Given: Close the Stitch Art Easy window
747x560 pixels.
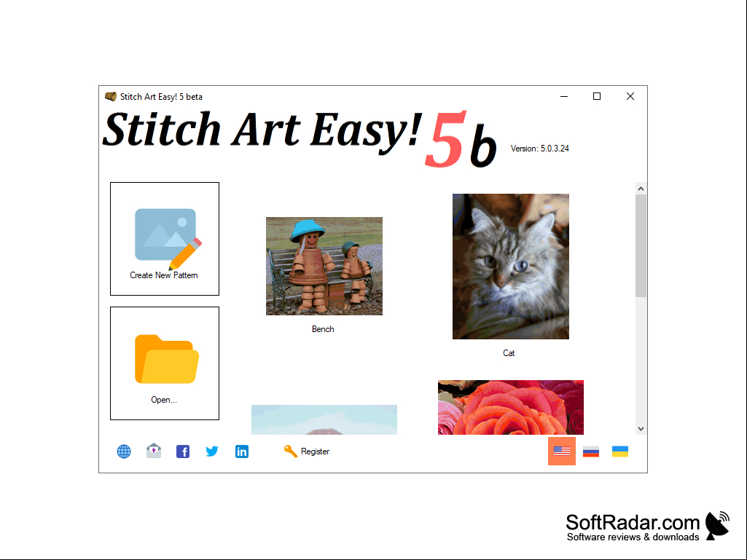Looking at the screenshot, I should (630, 96).
